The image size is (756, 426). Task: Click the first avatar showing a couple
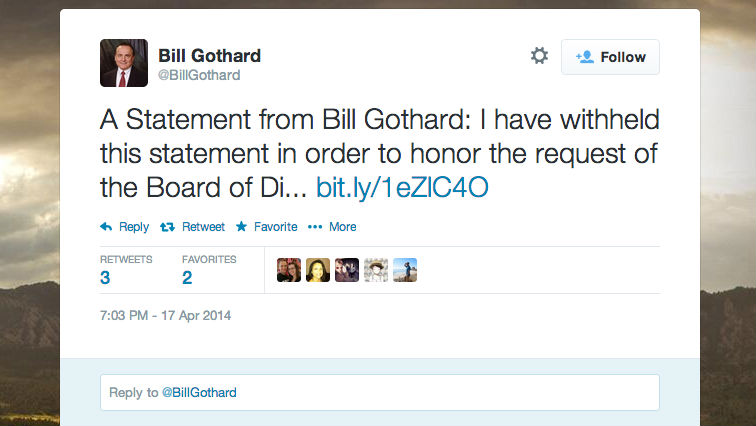point(288,270)
